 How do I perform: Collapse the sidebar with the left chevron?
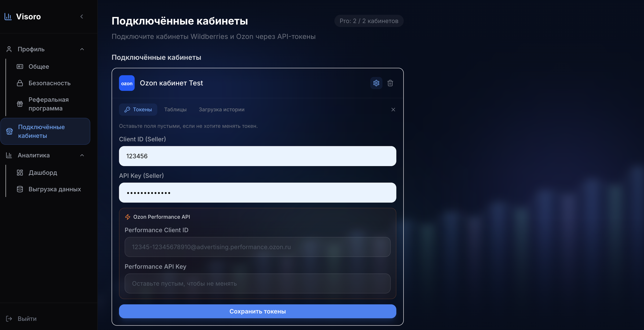pos(82,17)
